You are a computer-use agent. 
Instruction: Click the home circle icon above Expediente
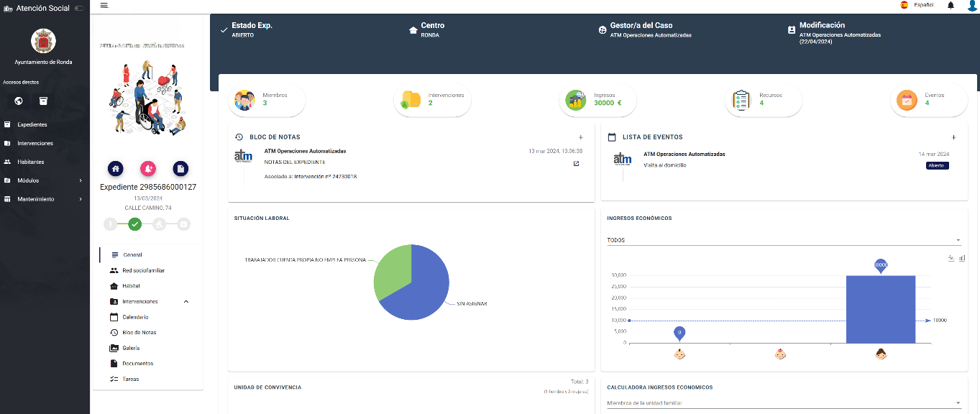click(x=116, y=168)
